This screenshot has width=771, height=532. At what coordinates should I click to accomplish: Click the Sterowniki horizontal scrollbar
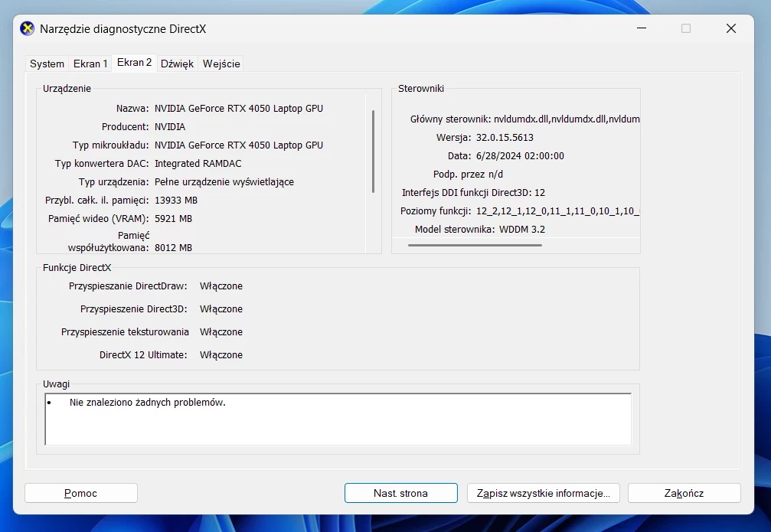(x=475, y=245)
